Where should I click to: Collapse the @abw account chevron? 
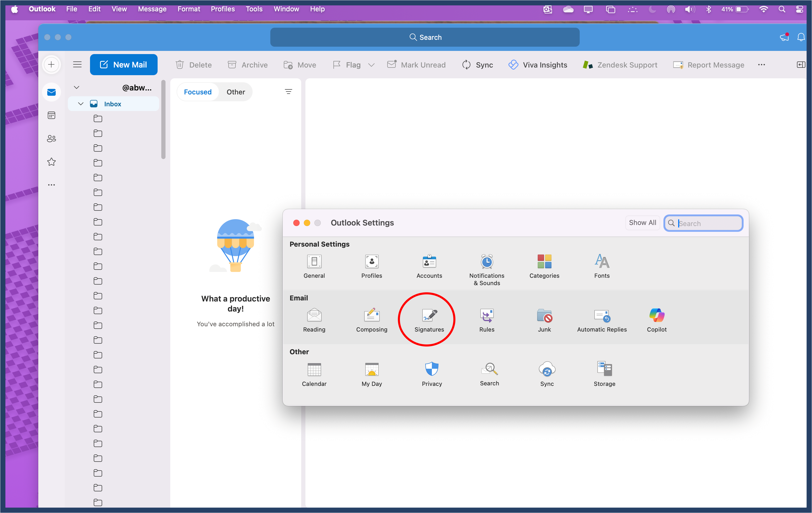(x=77, y=88)
